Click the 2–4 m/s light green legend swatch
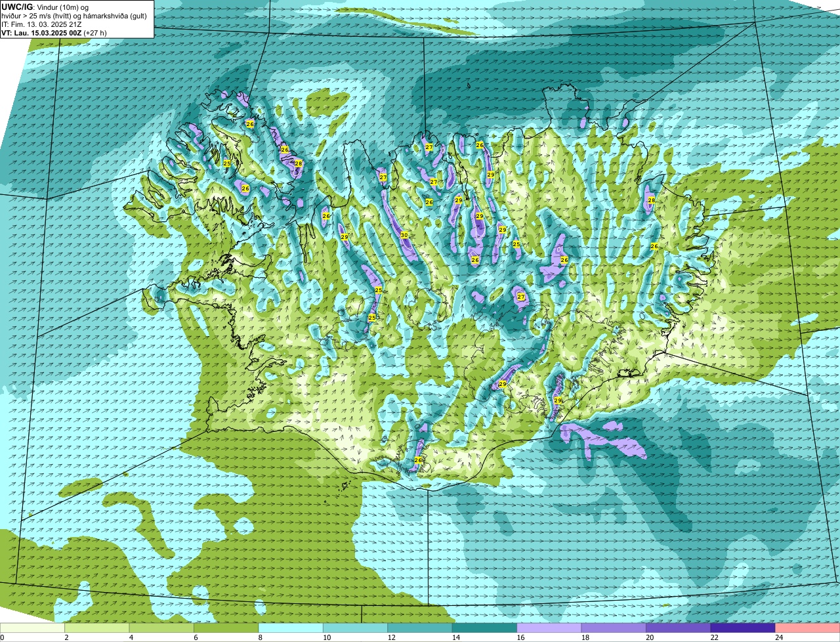Image resolution: width=840 pixels, height=642 pixels. (97, 628)
